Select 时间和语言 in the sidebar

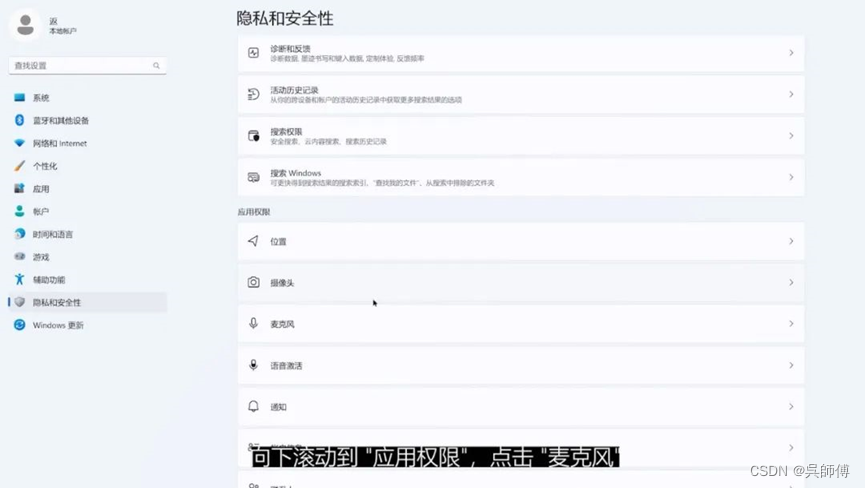pos(88,234)
